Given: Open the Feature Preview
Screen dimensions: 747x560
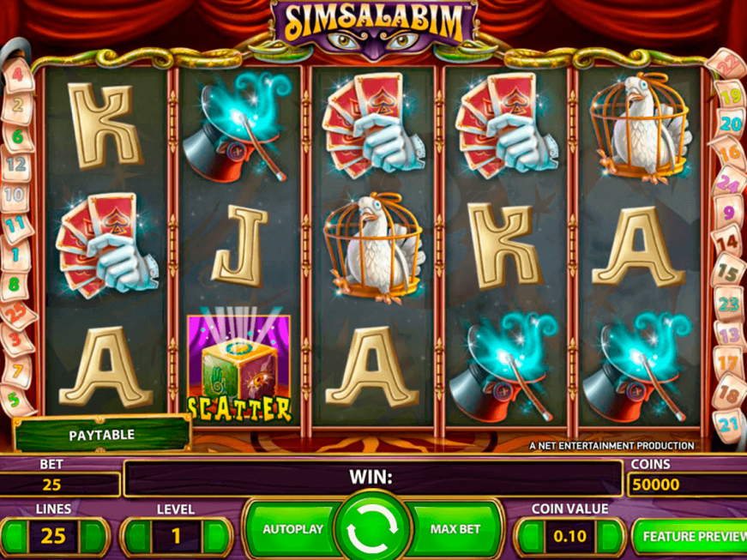Looking at the screenshot, I should click(690, 537).
